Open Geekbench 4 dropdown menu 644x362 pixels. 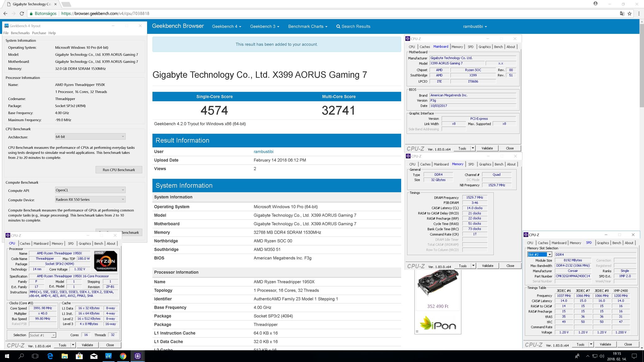226,26
